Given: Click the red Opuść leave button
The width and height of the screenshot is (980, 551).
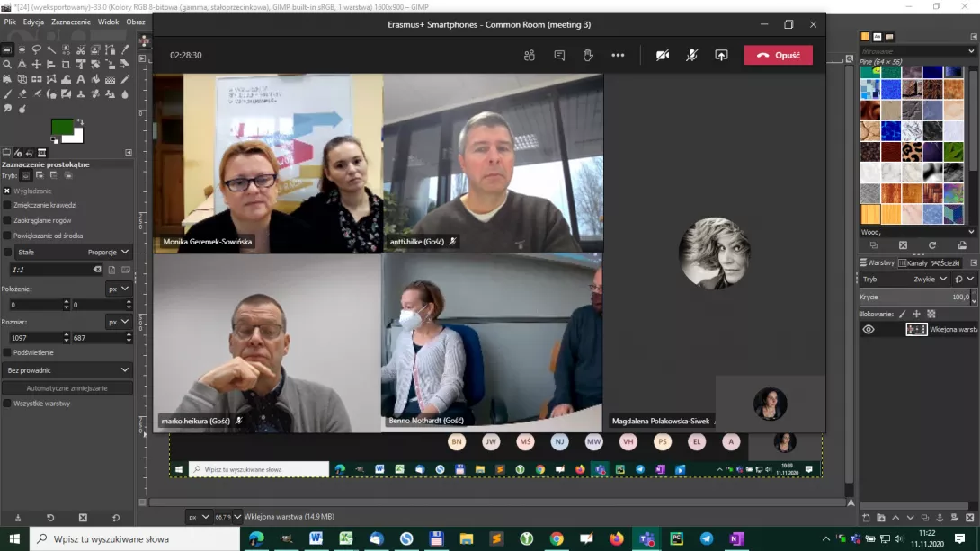Looking at the screenshot, I should pos(778,56).
